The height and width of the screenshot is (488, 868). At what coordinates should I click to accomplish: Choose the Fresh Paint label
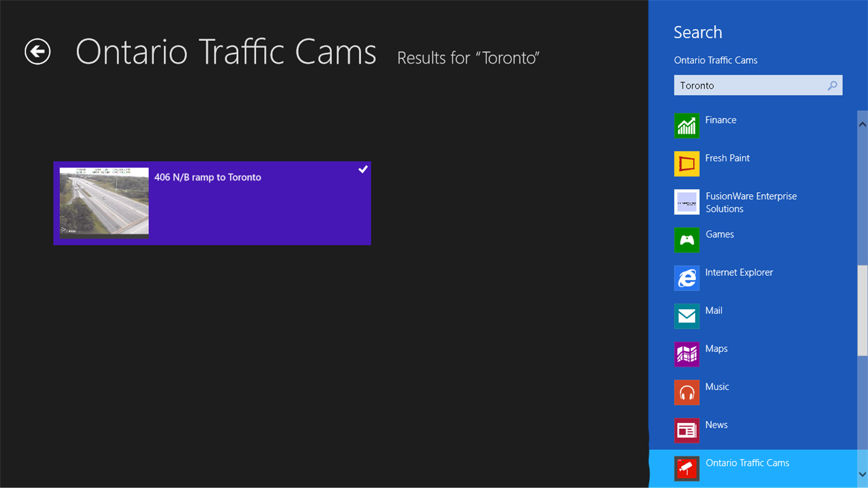pos(728,158)
